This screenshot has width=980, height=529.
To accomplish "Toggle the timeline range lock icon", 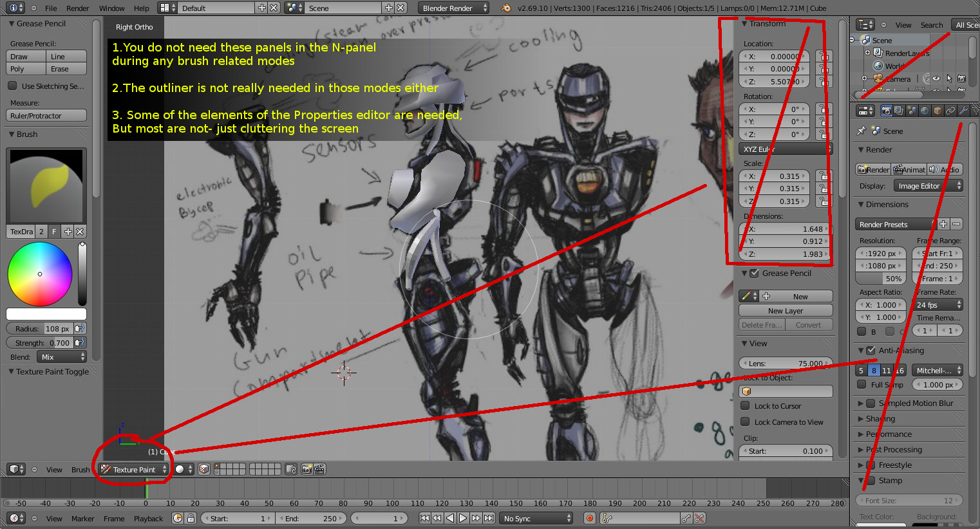I will (x=191, y=518).
